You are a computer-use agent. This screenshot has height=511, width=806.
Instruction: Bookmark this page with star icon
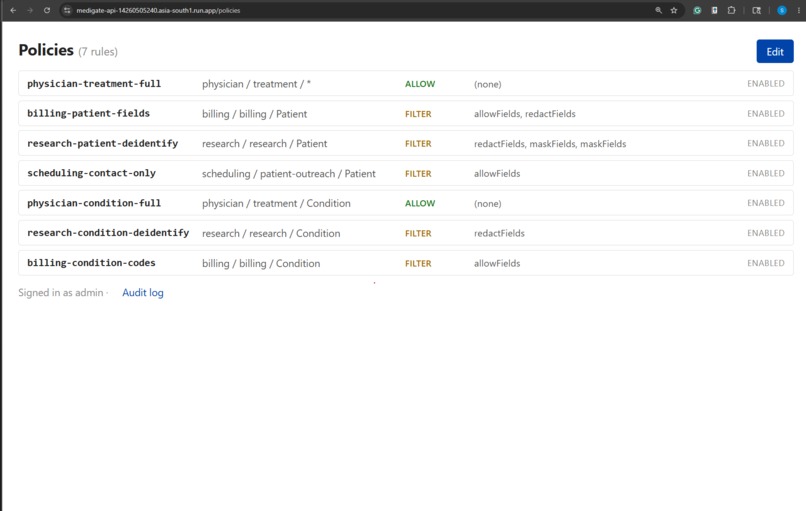tap(674, 10)
